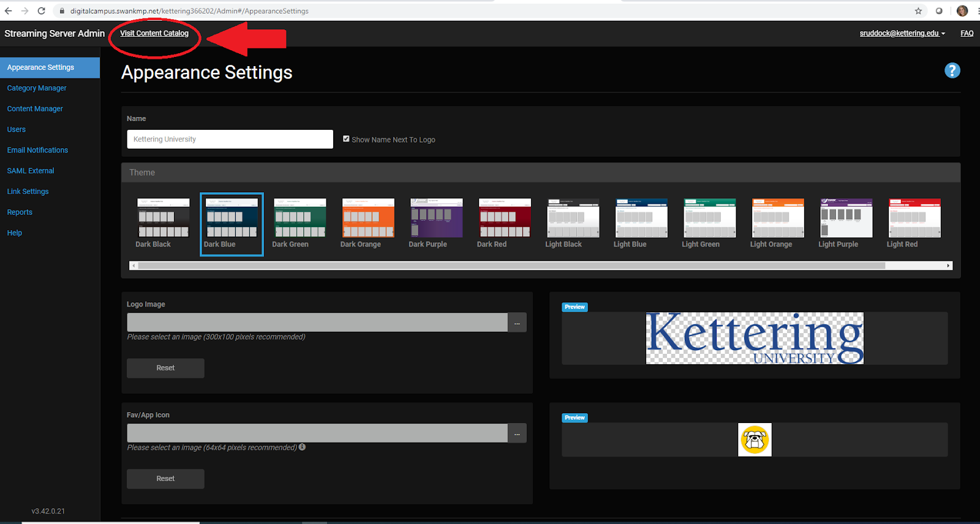Viewport: 980px width, 524px height.
Task: Select the Light Black theme
Action: 573,224
